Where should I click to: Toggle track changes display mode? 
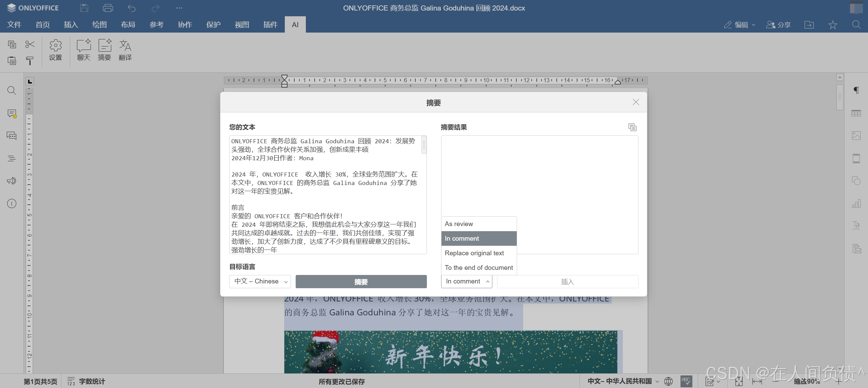(x=710, y=381)
